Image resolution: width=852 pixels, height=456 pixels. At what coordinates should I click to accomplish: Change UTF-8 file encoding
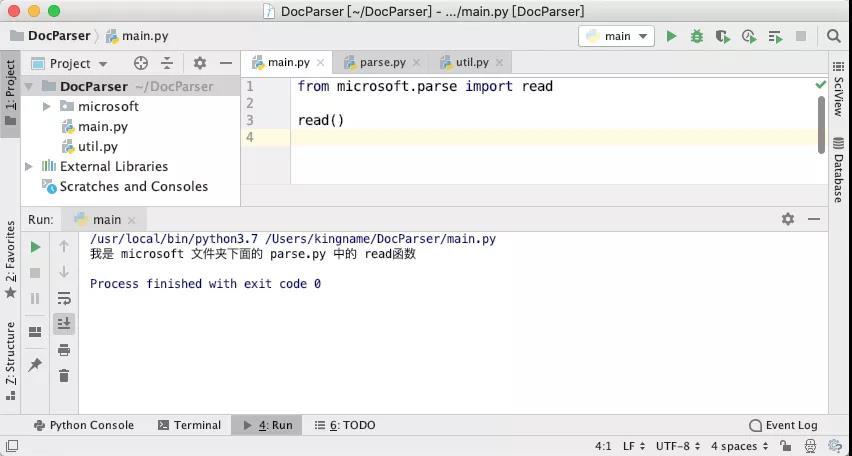tap(678, 447)
